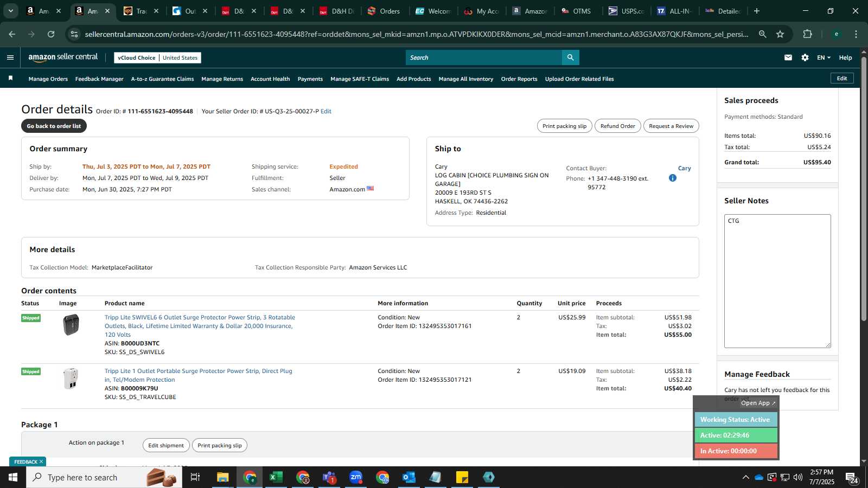The height and width of the screenshot is (488, 868).
Task: Open Windows Start menu
Action: 13,477
